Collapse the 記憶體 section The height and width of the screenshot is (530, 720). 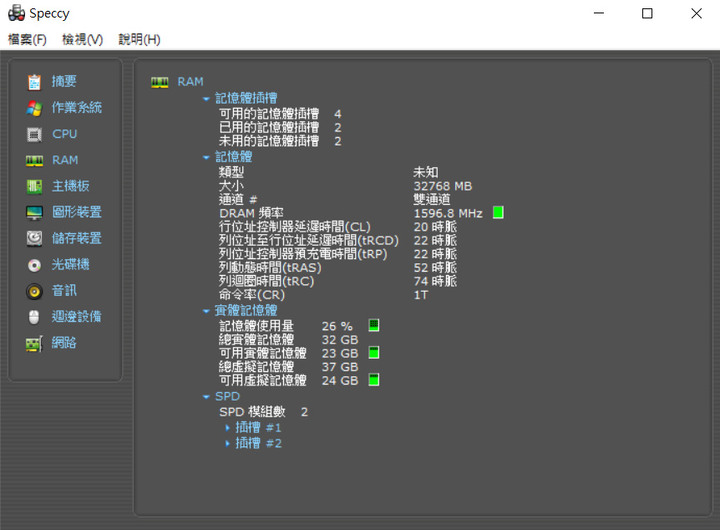[206, 158]
